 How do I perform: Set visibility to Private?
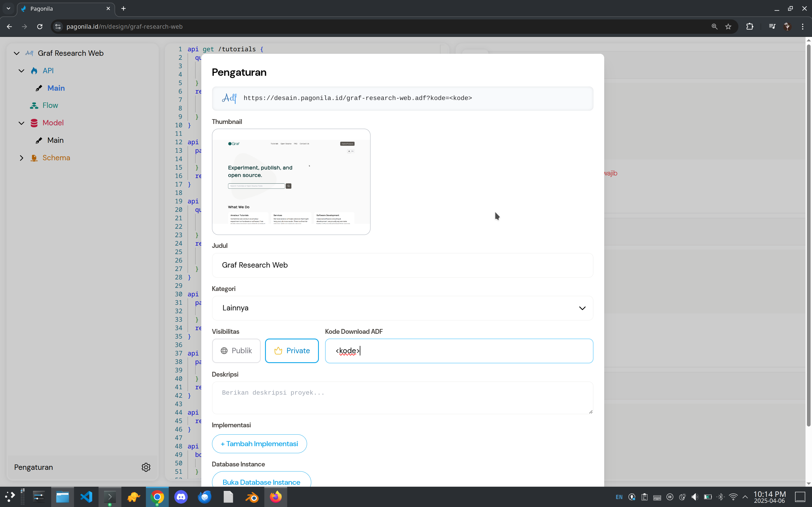tap(292, 351)
